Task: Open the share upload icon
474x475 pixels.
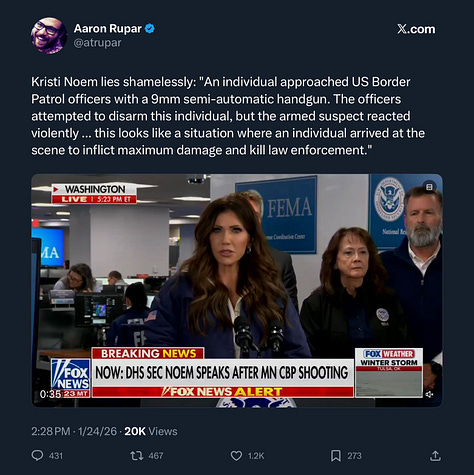Action: pos(435,455)
